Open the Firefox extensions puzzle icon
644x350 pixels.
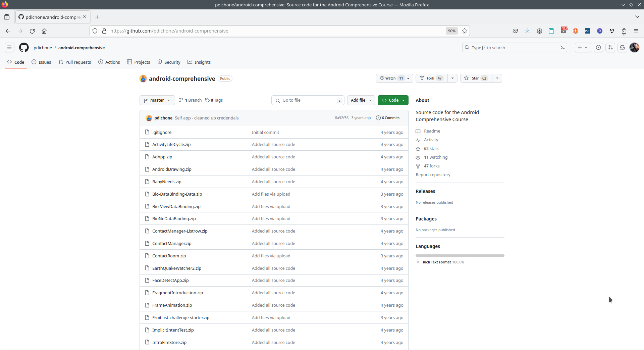pos(624,31)
